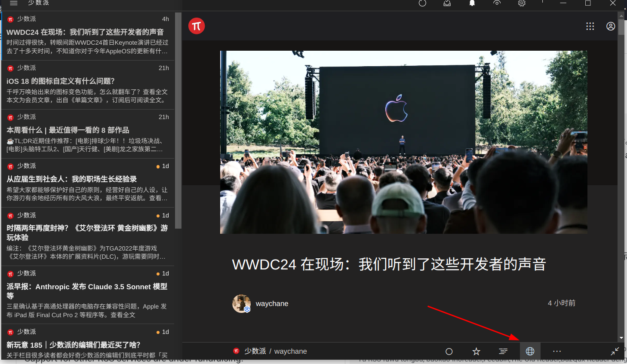Viewport: 627px width, 364px height.
Task: Click the article pane scrollbar down arrow
Action: (x=621, y=338)
